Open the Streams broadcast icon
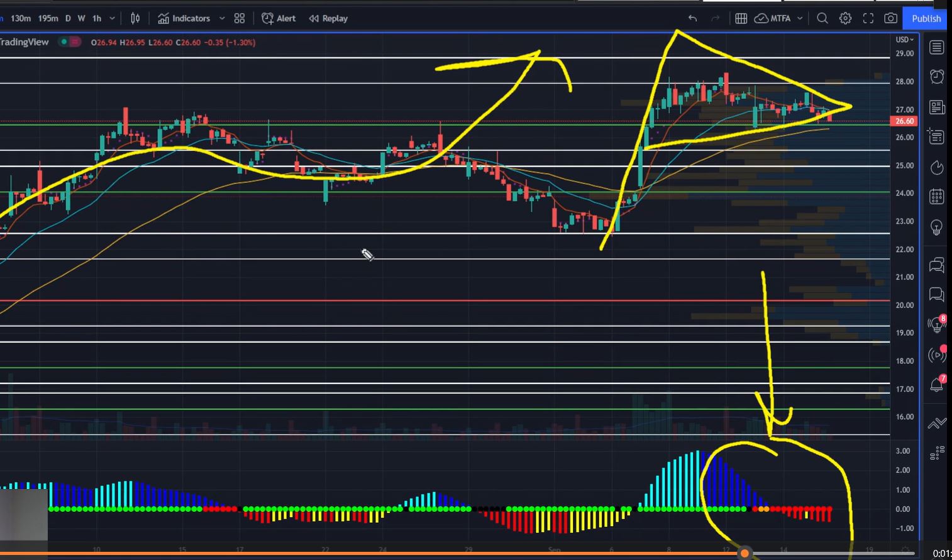 tap(937, 354)
